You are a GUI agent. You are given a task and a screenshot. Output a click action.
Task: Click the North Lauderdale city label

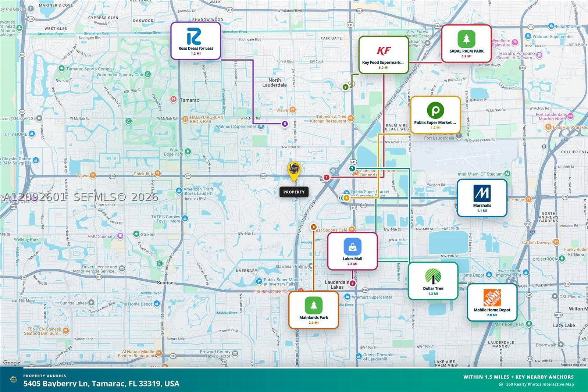click(274, 82)
